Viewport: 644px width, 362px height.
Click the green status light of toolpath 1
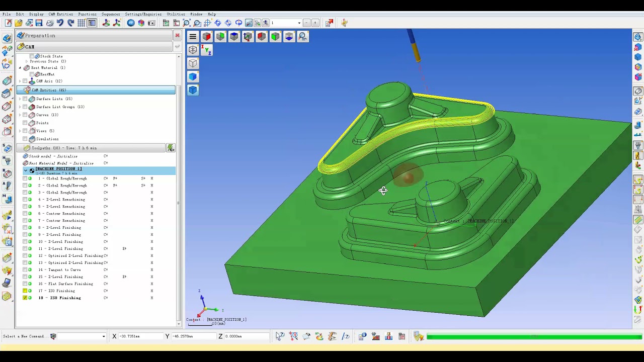(30, 178)
